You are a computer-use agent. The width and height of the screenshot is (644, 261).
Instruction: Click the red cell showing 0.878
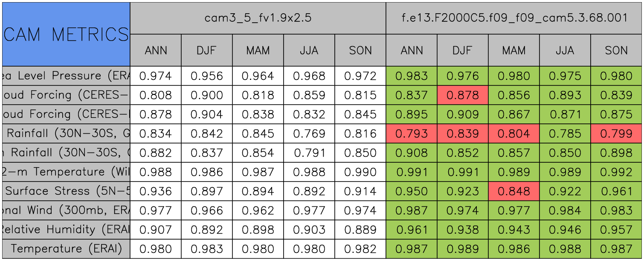(463, 95)
